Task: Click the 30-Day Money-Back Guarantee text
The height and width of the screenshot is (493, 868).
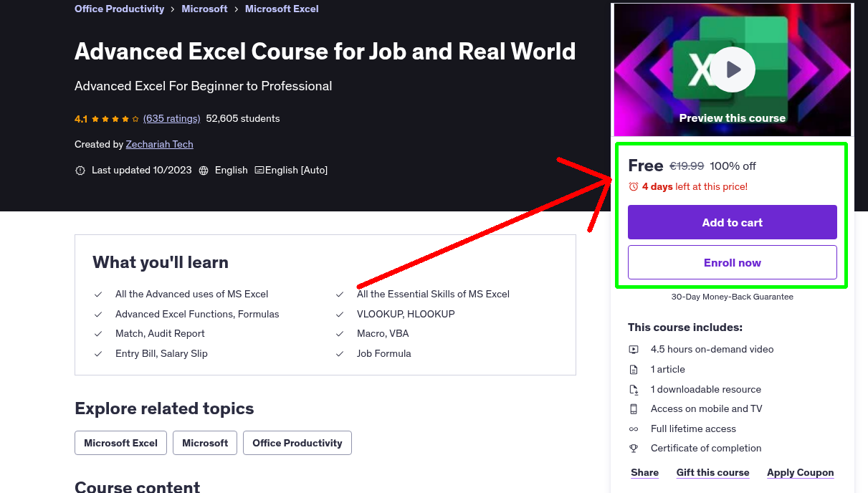Action: [733, 297]
